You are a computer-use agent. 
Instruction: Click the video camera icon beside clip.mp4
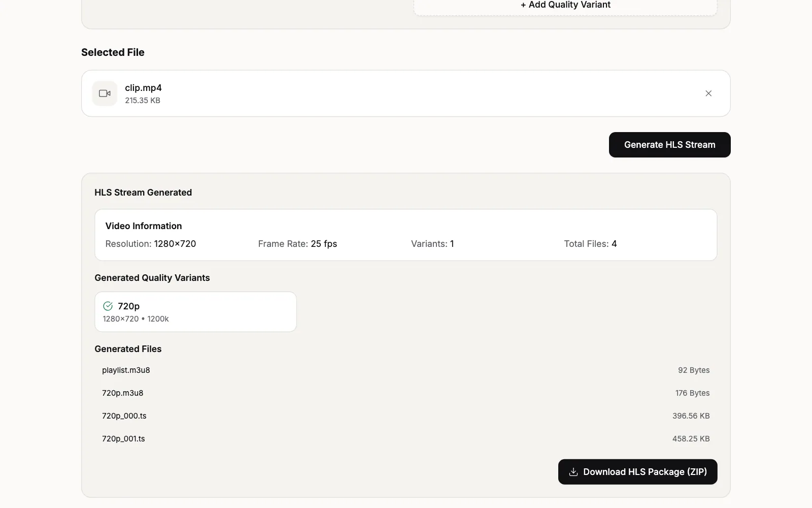tap(105, 93)
